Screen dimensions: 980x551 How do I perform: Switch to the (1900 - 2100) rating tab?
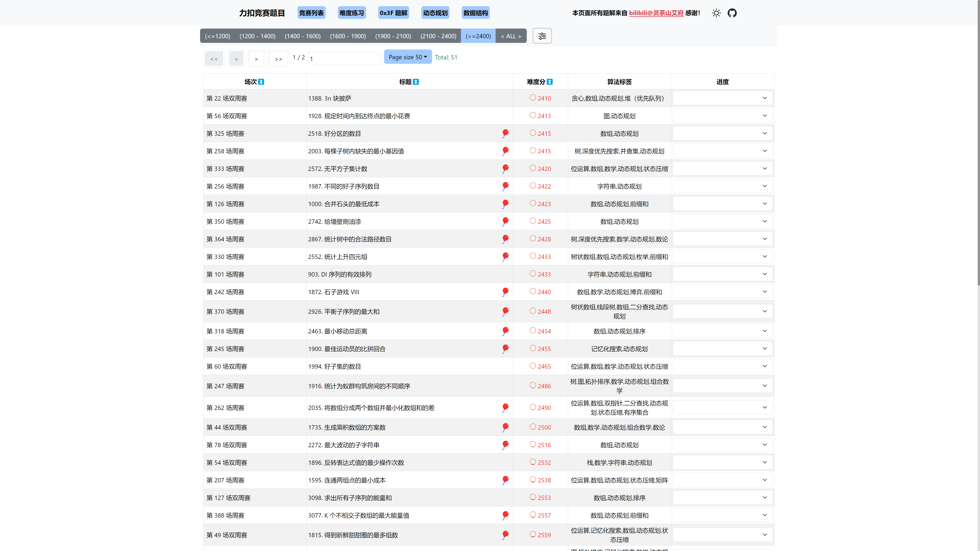(x=393, y=36)
